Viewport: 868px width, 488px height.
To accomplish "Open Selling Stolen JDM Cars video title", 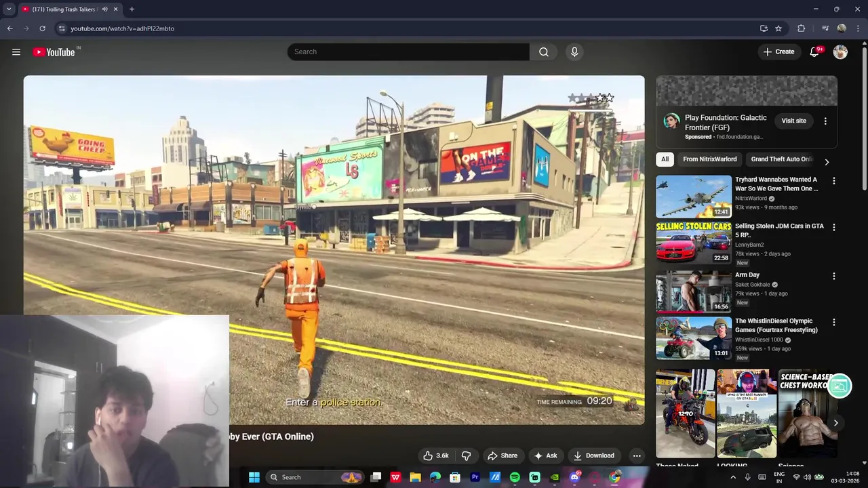I will pyautogui.click(x=779, y=230).
